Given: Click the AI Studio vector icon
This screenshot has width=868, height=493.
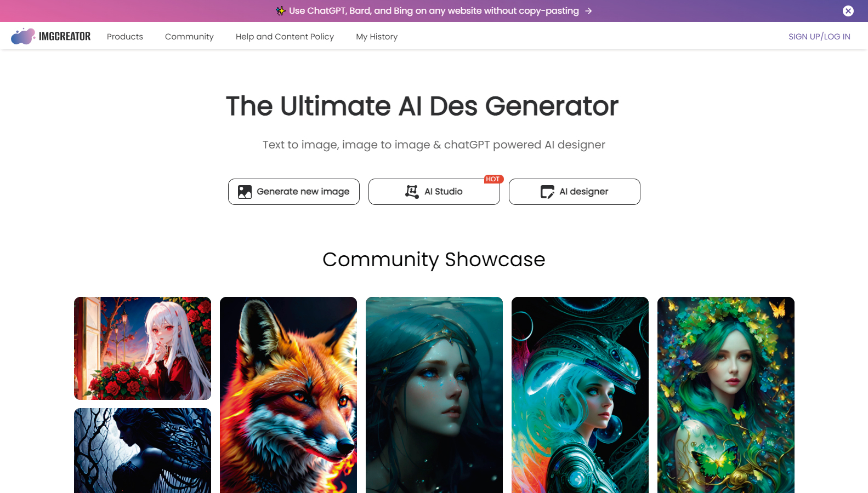Looking at the screenshot, I should point(412,192).
